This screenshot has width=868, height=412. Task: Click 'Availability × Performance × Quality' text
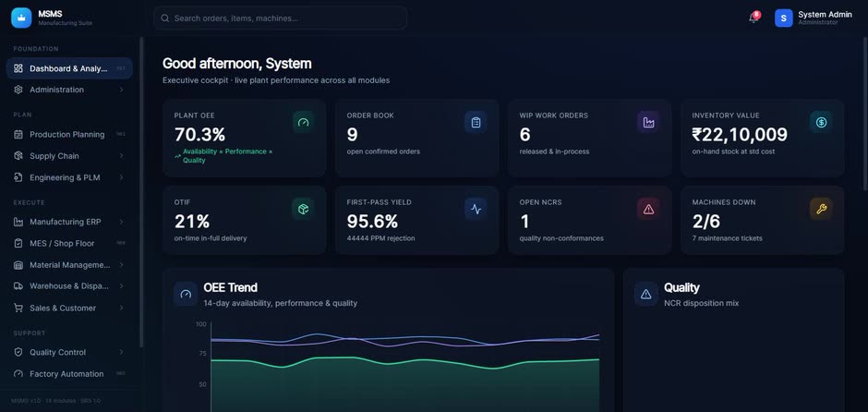point(227,155)
